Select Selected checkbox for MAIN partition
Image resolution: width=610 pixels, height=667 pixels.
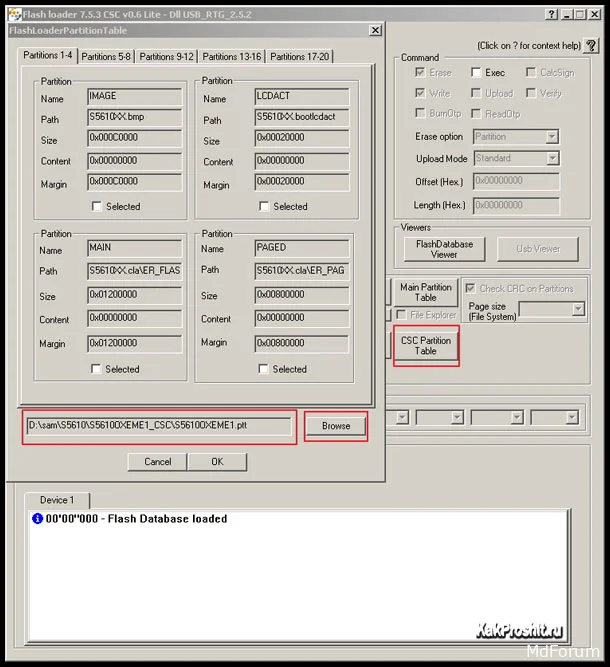97,369
